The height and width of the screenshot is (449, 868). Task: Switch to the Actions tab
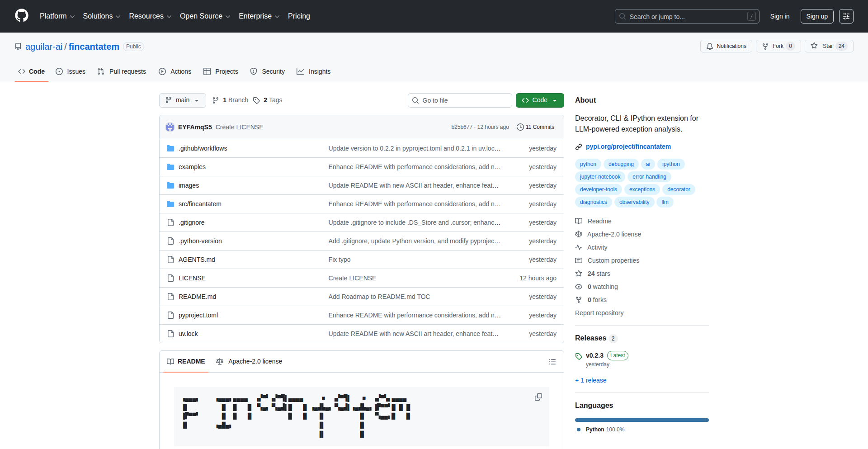tap(175, 71)
